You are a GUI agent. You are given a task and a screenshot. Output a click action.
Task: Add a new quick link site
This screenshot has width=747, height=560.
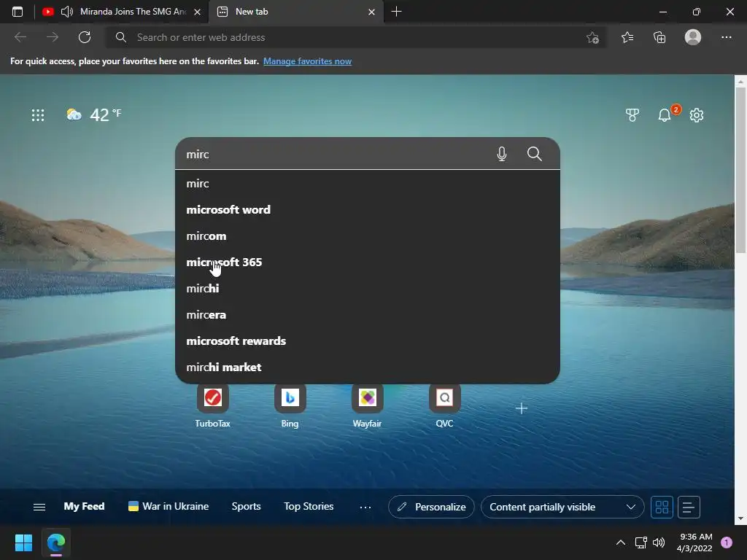coord(521,408)
